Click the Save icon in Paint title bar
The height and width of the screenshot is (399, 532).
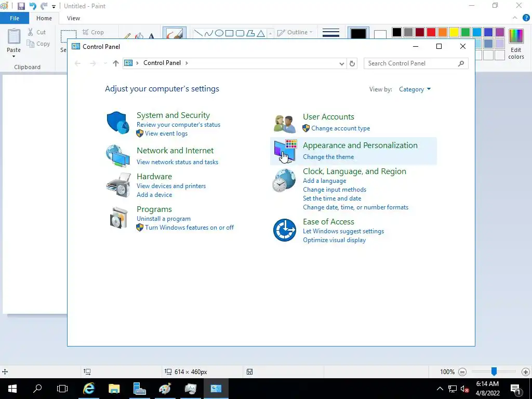(x=21, y=6)
